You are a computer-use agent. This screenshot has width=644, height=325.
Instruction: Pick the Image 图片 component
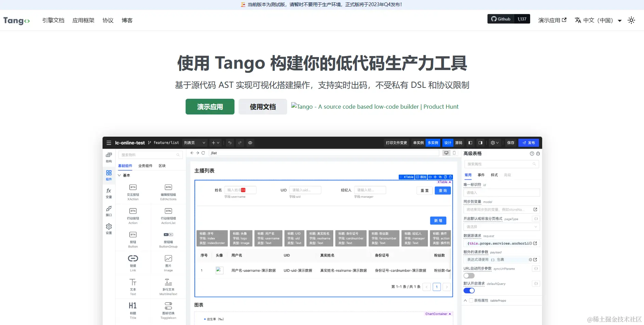pyautogui.click(x=169, y=263)
